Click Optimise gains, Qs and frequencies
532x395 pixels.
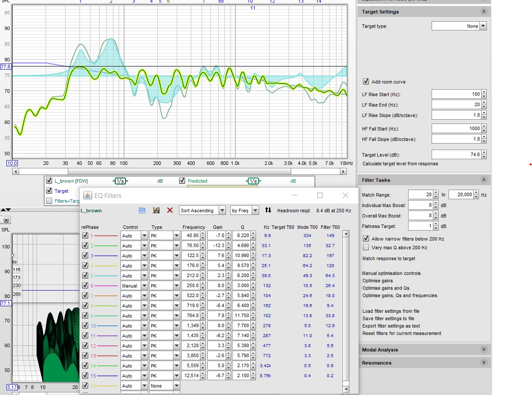(400, 295)
